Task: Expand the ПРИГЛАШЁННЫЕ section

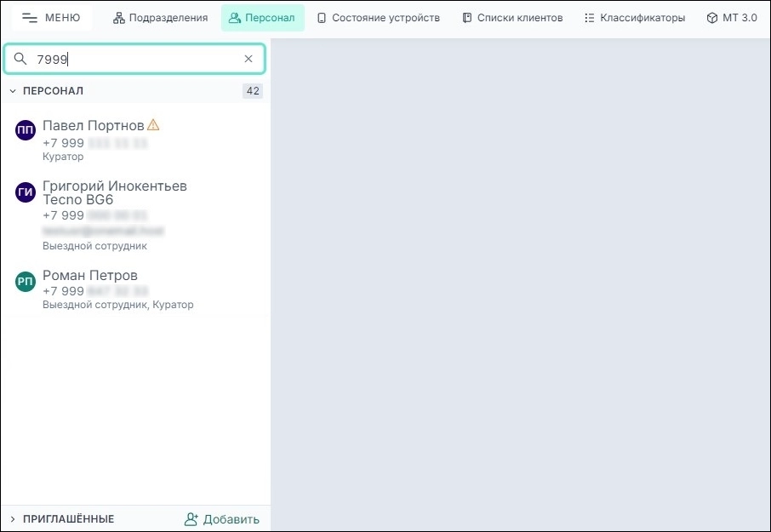Action: 12,518
